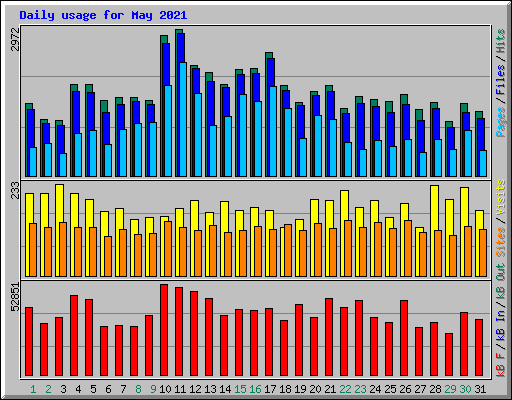Click day label 10 on x-axis
Screen dimensions: 512x400
pos(165,389)
